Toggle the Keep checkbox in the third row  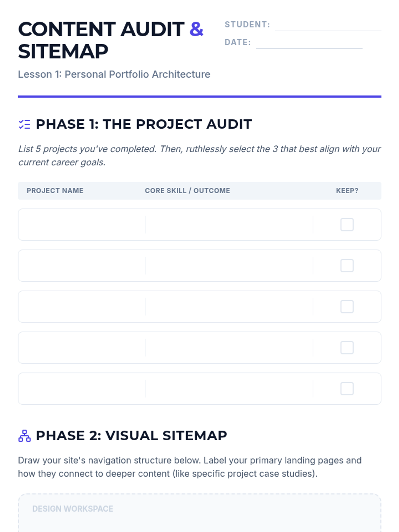[x=347, y=307]
